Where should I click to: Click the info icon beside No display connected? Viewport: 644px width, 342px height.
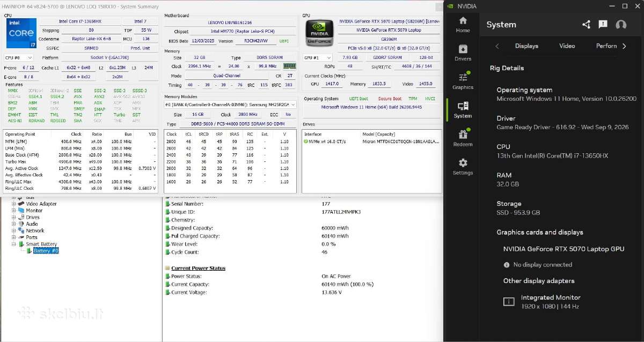507,265
